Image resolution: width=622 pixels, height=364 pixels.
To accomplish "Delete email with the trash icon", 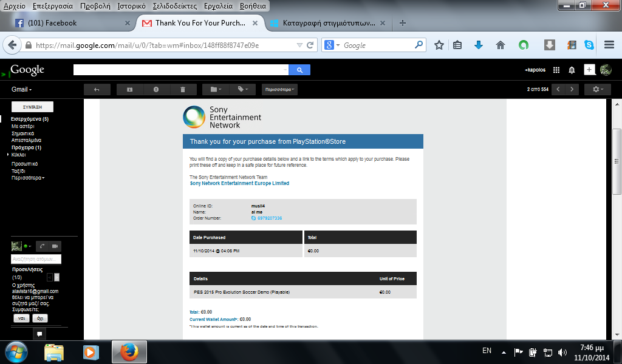I will pos(183,90).
